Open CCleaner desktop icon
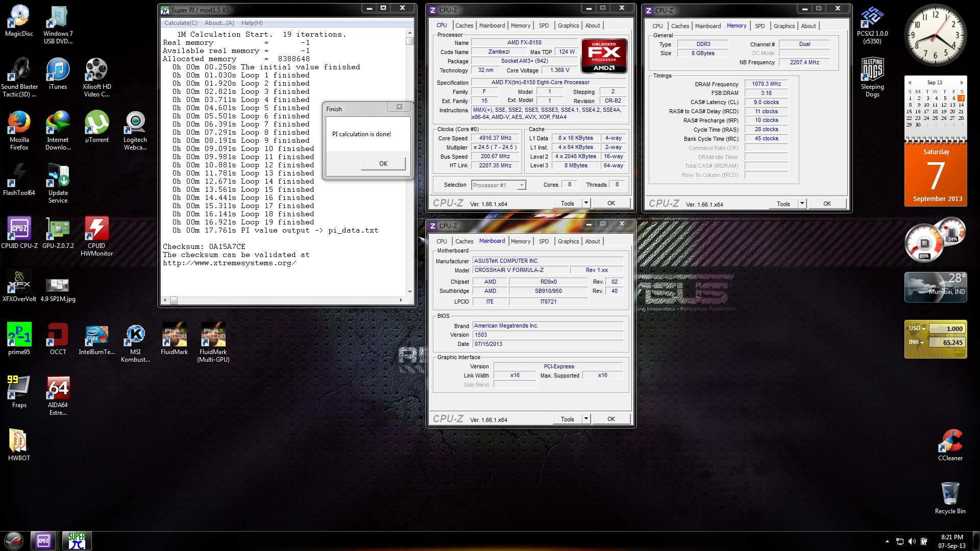The width and height of the screenshot is (980, 551). 950,445
